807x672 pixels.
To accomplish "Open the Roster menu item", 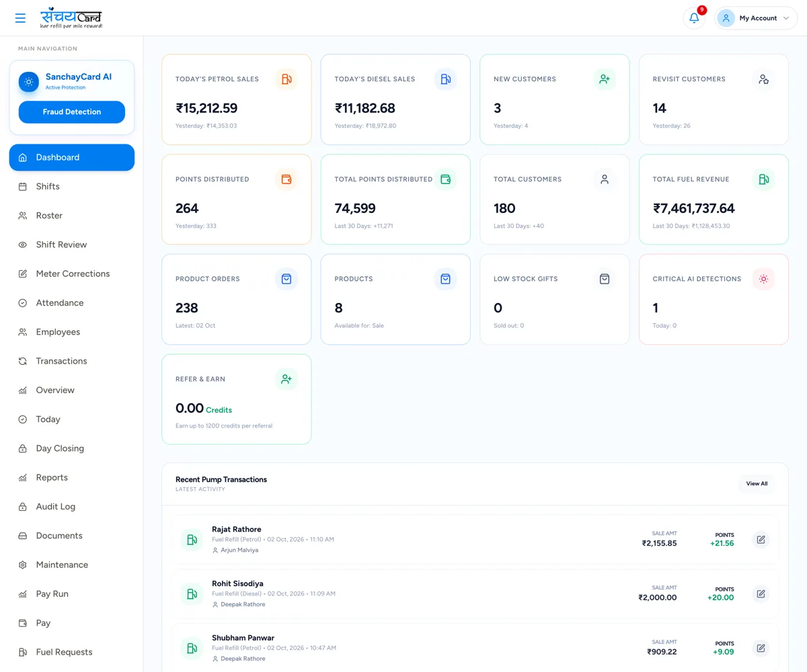I will 72,216.
